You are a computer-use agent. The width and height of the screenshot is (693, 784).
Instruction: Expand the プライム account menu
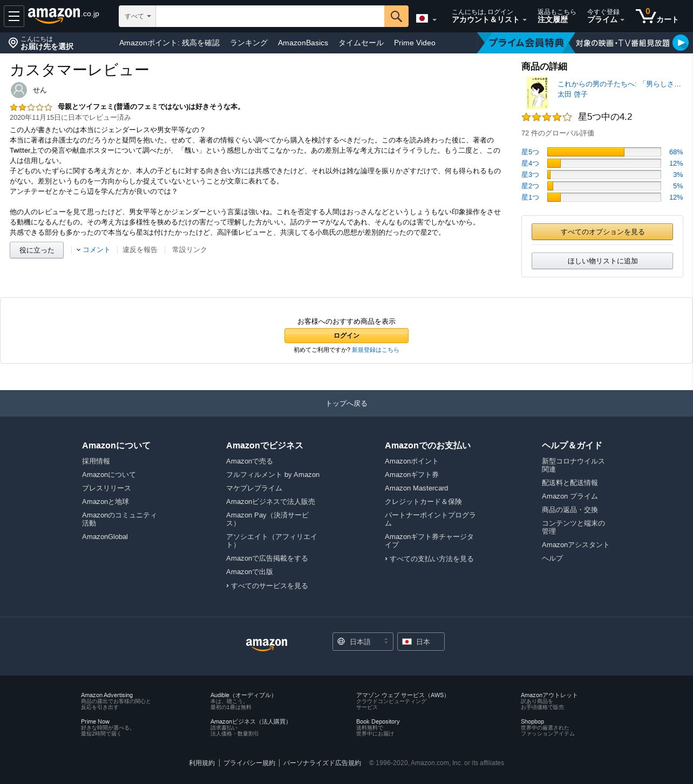pyautogui.click(x=606, y=16)
